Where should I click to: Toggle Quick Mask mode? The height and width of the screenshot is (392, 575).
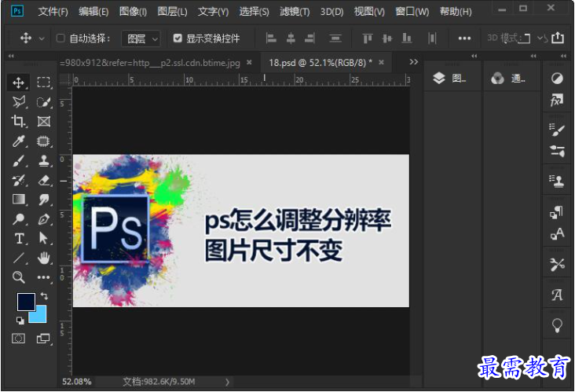(18, 338)
